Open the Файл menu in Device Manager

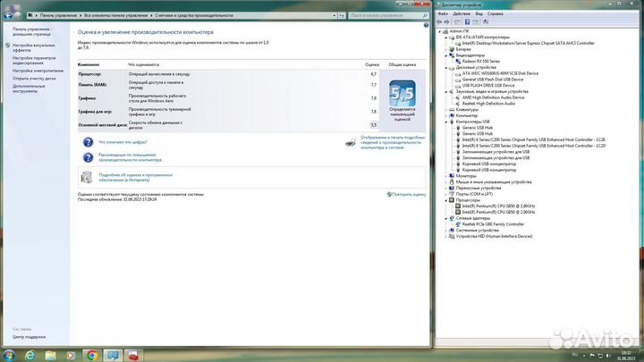443,13
